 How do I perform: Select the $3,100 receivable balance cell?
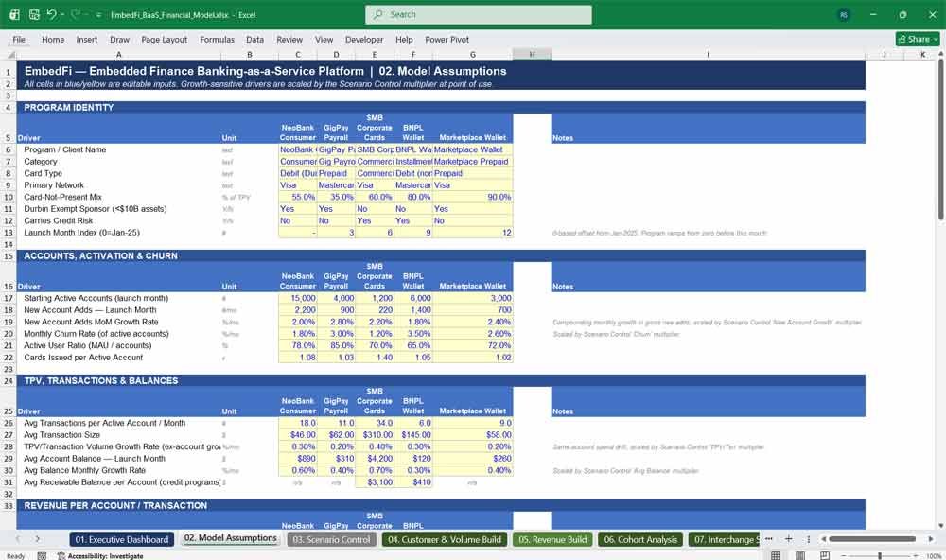[x=374, y=482]
